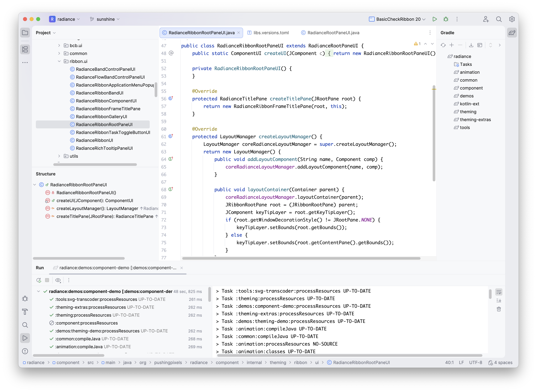Toggle soft-wrap in Run console
Image resolution: width=537 pixels, height=392 pixels.
click(x=499, y=292)
